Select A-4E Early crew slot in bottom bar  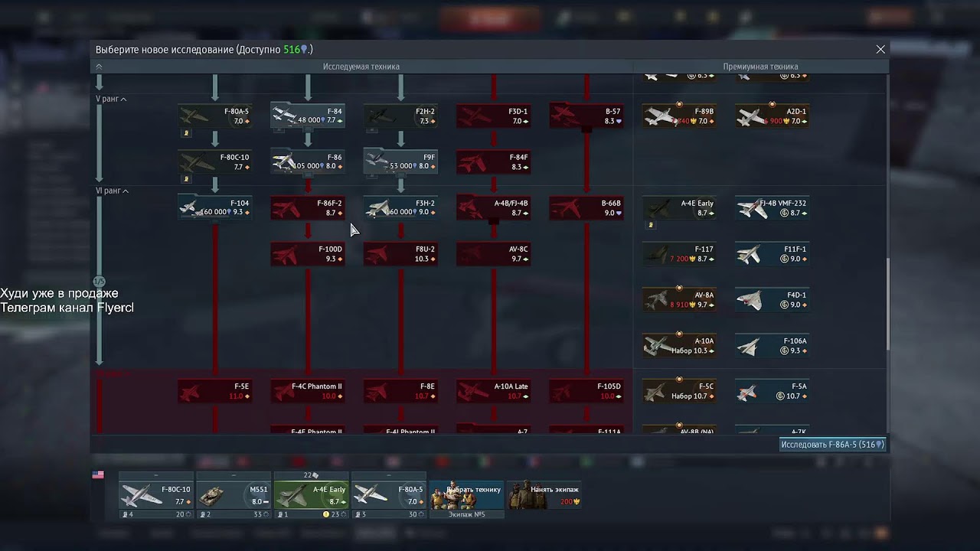[311, 495]
